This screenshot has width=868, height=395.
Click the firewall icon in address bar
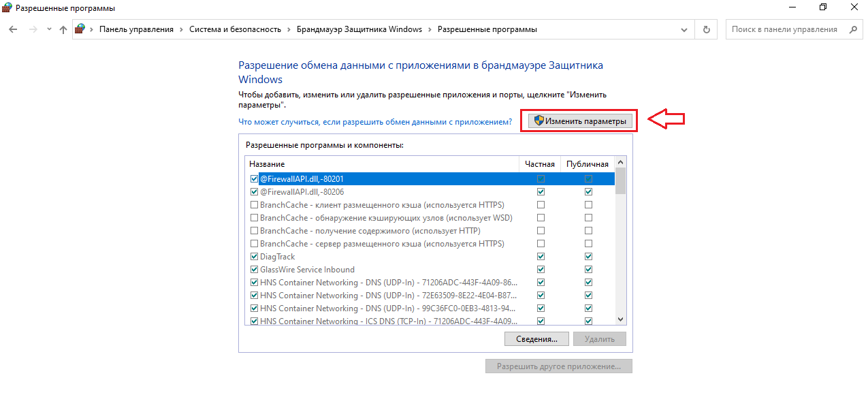(x=80, y=29)
